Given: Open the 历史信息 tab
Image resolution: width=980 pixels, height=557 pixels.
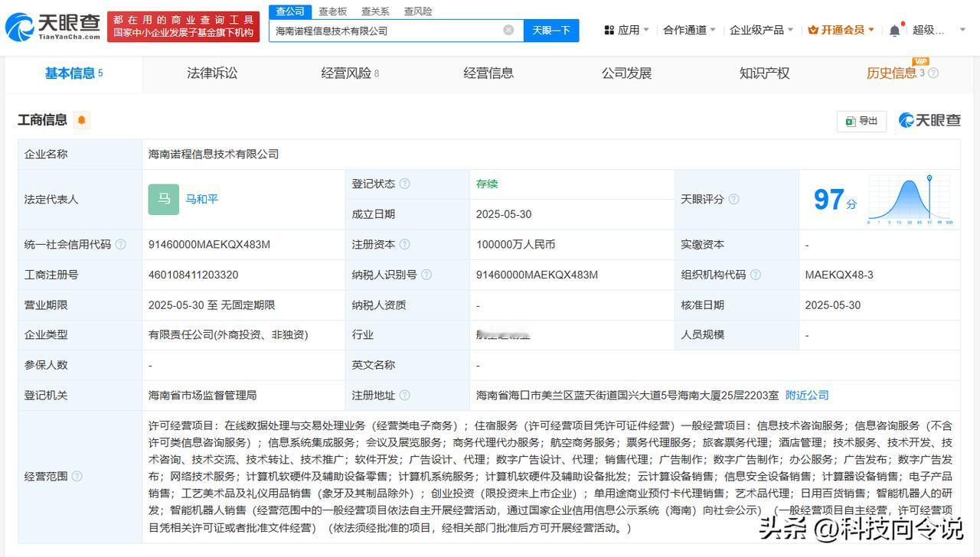Looking at the screenshot, I should tap(896, 73).
